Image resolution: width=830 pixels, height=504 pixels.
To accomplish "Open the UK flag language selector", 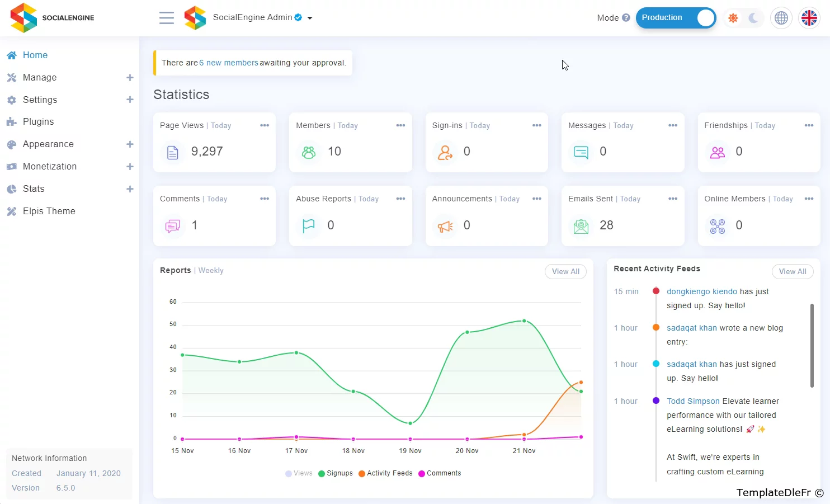I will [x=809, y=18].
